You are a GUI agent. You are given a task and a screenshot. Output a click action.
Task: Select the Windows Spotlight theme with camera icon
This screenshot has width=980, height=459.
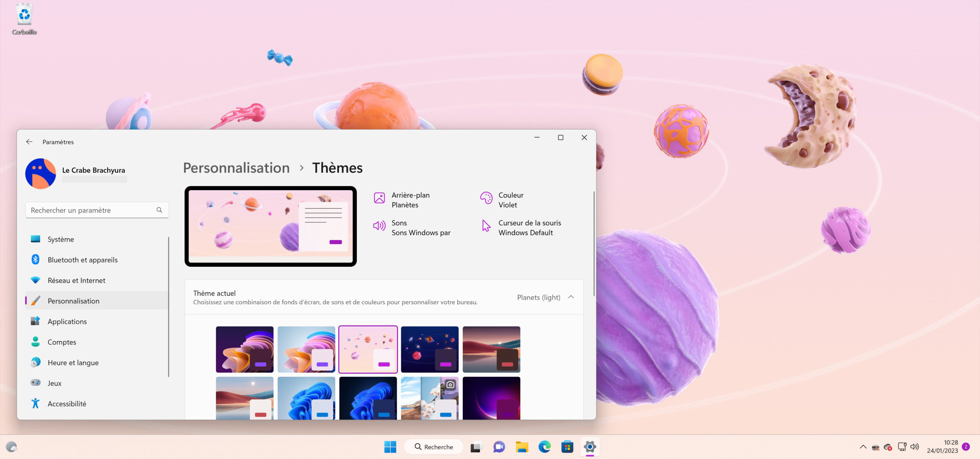pyautogui.click(x=430, y=398)
